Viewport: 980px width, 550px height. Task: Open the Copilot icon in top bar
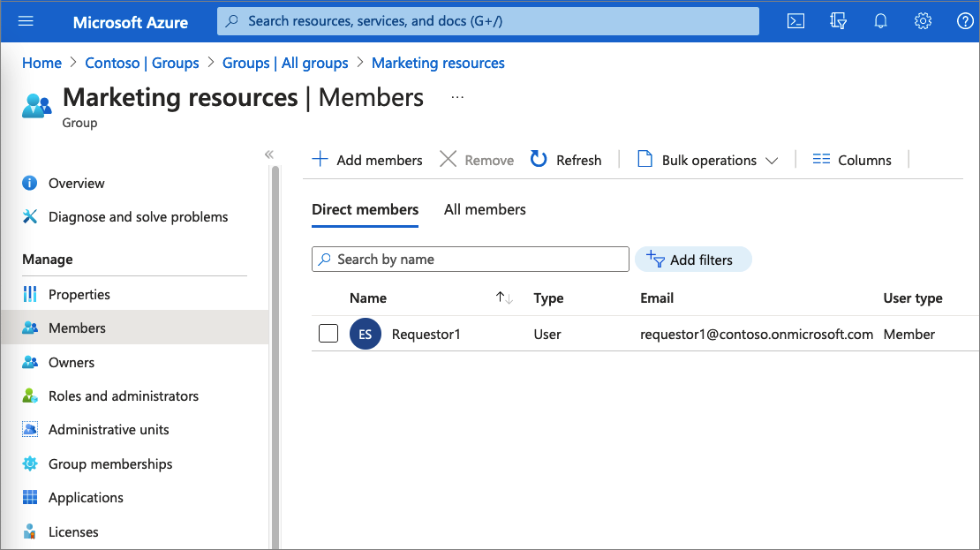tap(838, 20)
